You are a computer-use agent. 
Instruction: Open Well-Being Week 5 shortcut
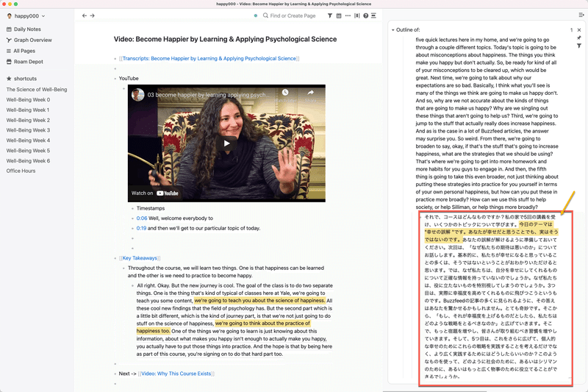pyautogui.click(x=28, y=151)
